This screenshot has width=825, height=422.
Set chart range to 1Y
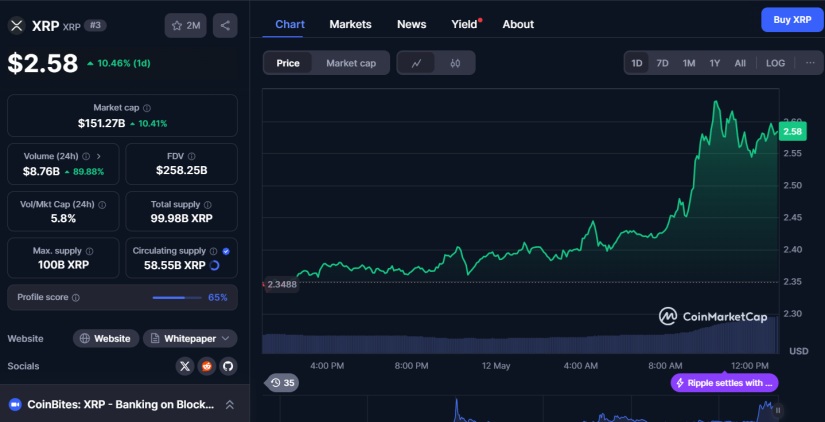(x=715, y=63)
